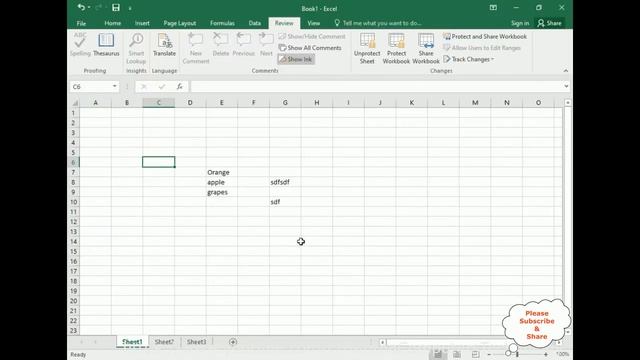Insert a New Comment
Image resolution: width=640 pixels, height=360 pixels.
point(196,48)
